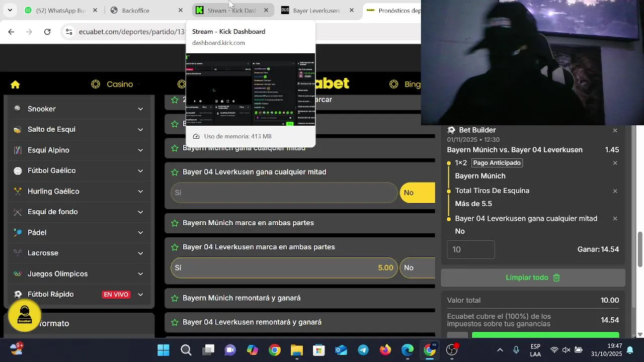Close the Backoffice tab
The height and width of the screenshot is (362, 644).
[181, 10]
